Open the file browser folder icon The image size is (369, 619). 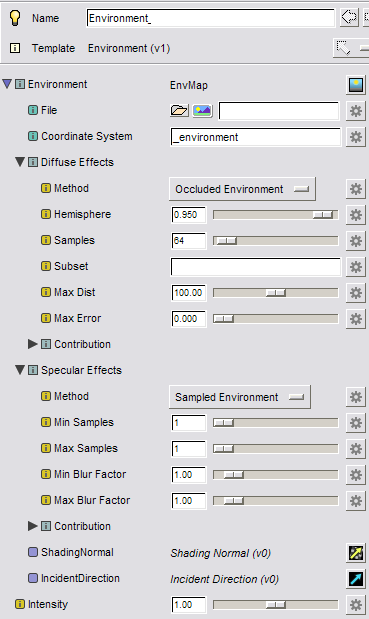(179, 111)
